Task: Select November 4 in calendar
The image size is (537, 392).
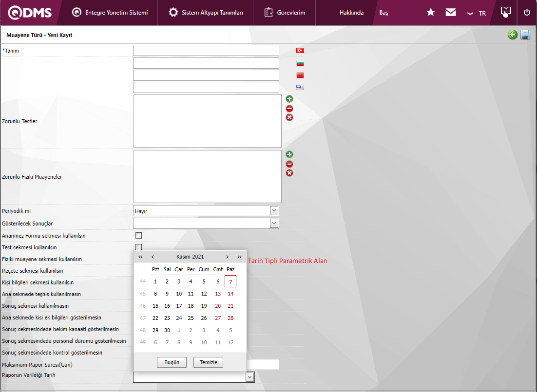Action: [191, 281]
